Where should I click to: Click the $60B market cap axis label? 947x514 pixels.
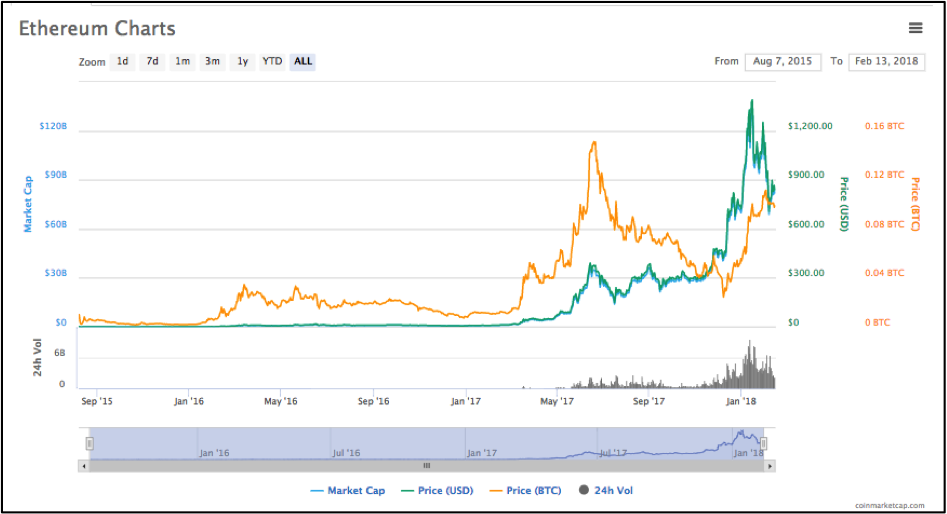56,225
